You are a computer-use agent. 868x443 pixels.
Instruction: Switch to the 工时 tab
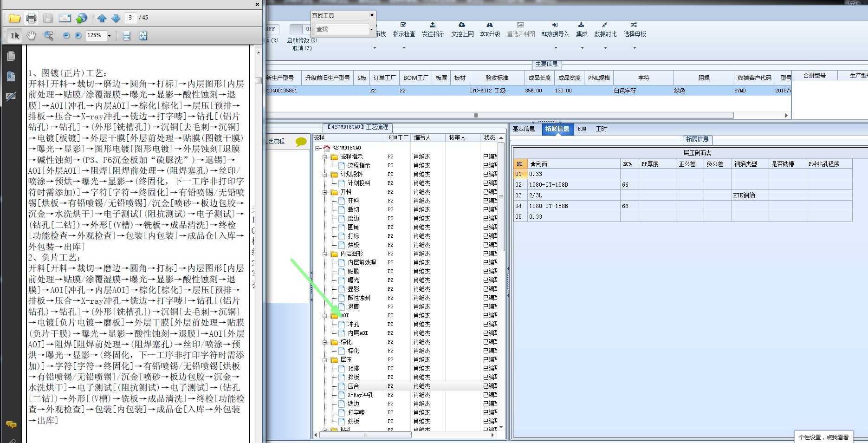602,129
